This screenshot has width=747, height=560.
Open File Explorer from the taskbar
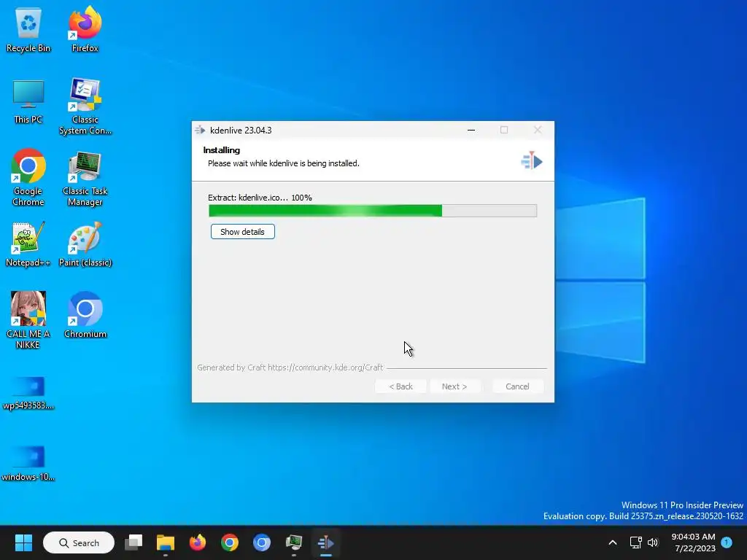tap(166, 542)
